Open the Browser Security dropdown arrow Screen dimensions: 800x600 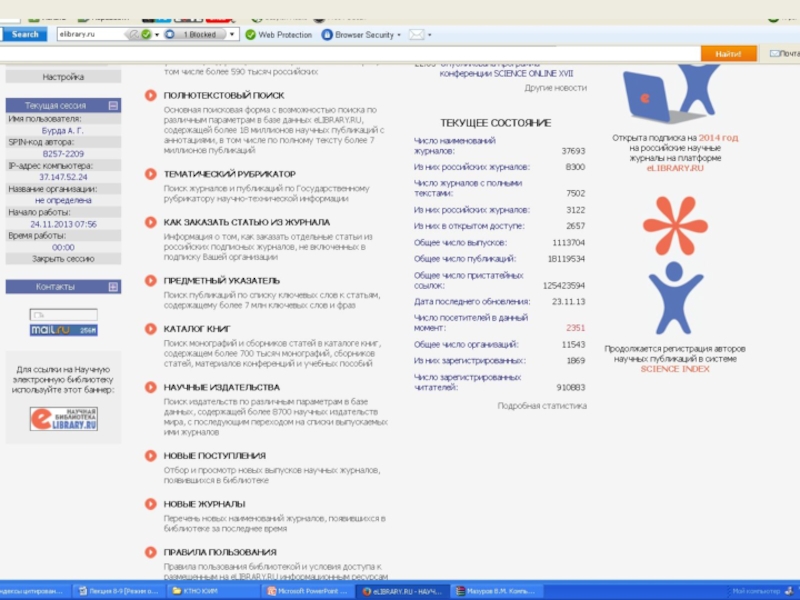(x=399, y=34)
